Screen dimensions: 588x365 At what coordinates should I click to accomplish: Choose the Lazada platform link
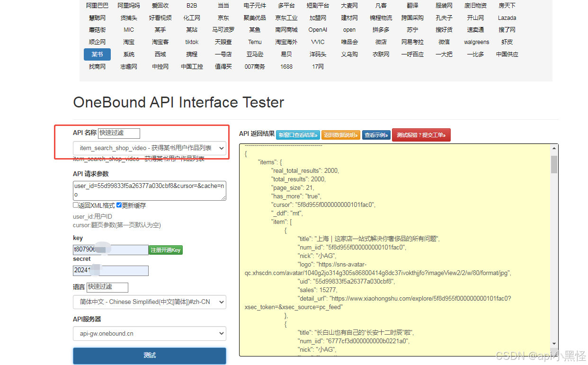pos(507,18)
